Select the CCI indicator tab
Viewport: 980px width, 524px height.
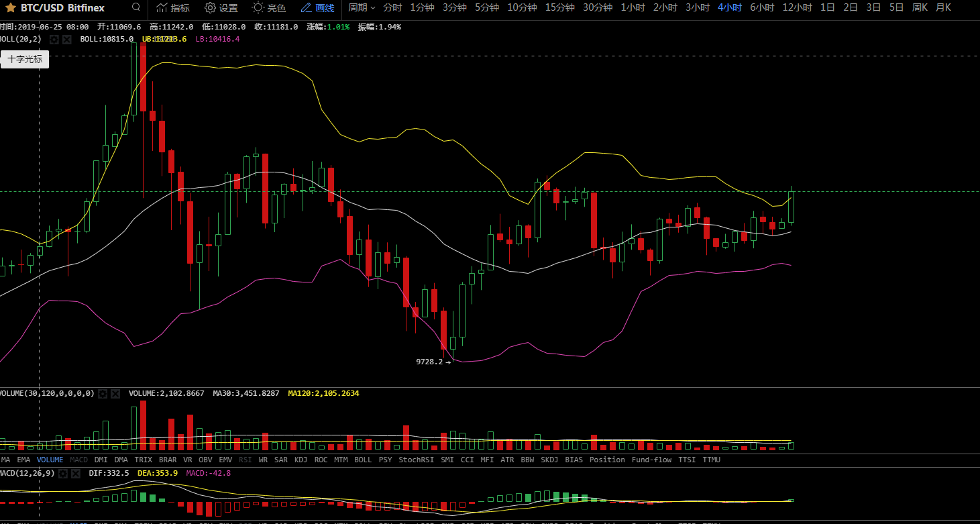(x=468, y=460)
